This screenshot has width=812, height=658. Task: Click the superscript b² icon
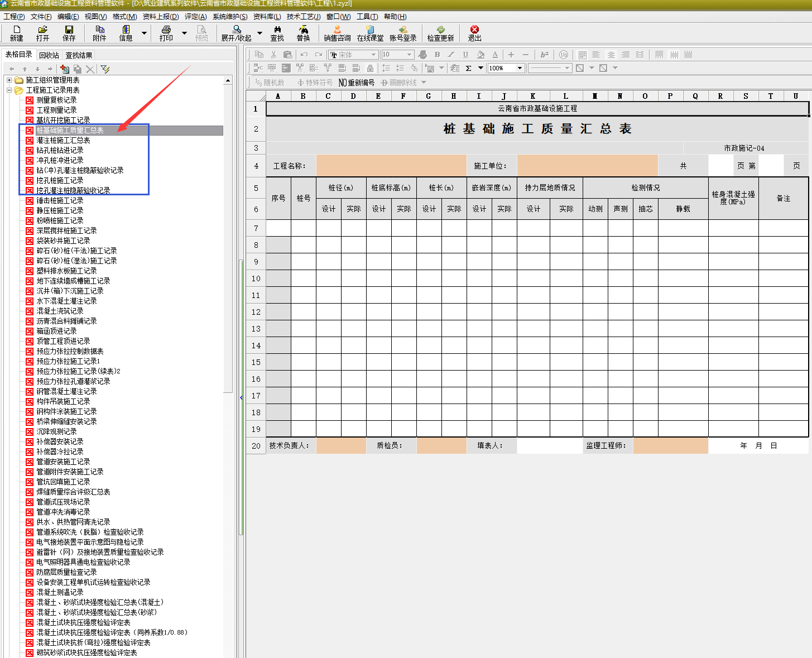tap(545, 54)
